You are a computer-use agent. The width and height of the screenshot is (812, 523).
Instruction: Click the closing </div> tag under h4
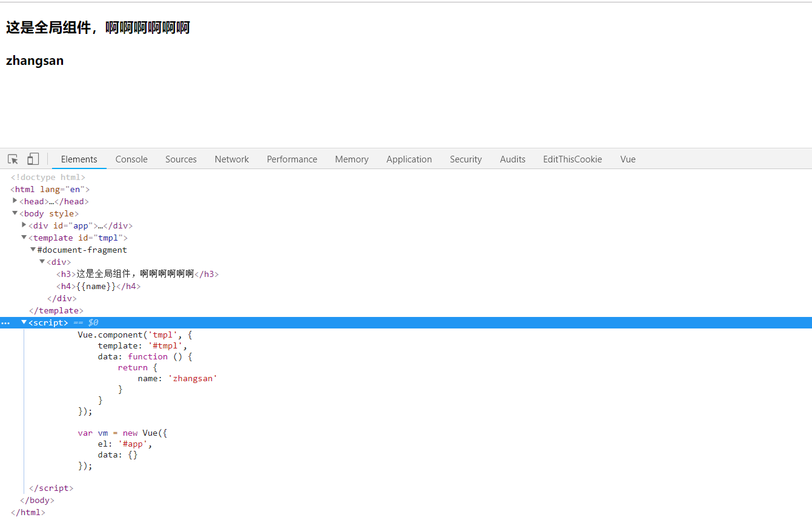point(62,298)
